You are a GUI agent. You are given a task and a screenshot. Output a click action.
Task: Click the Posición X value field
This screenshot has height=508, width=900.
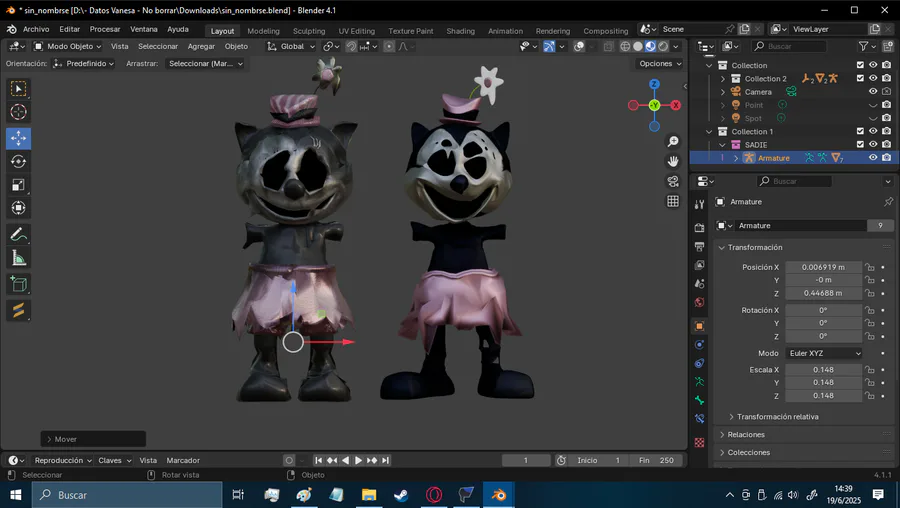click(822, 267)
